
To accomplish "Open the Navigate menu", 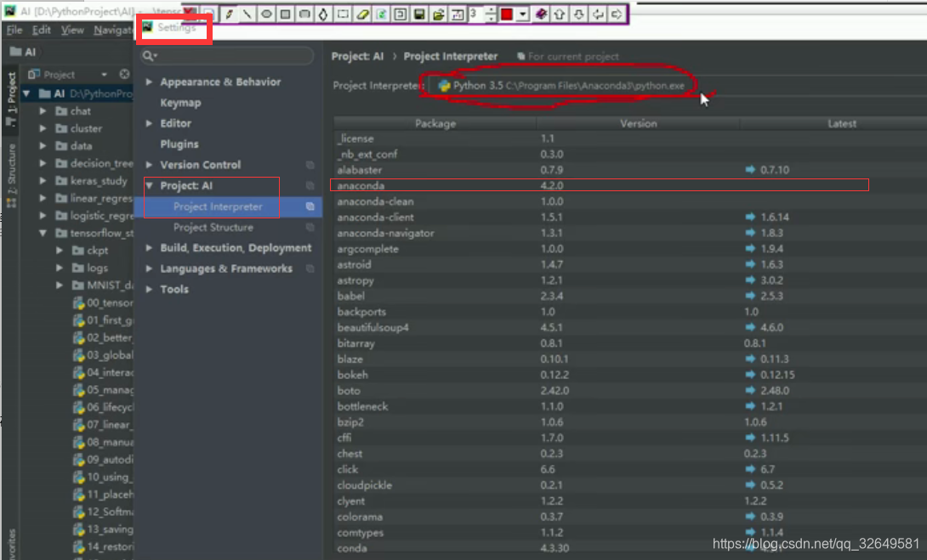I will coord(113,30).
